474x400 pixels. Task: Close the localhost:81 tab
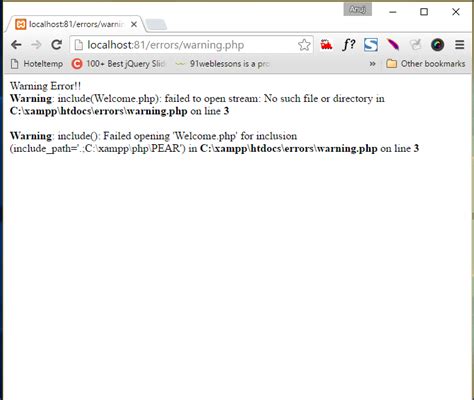[134, 24]
